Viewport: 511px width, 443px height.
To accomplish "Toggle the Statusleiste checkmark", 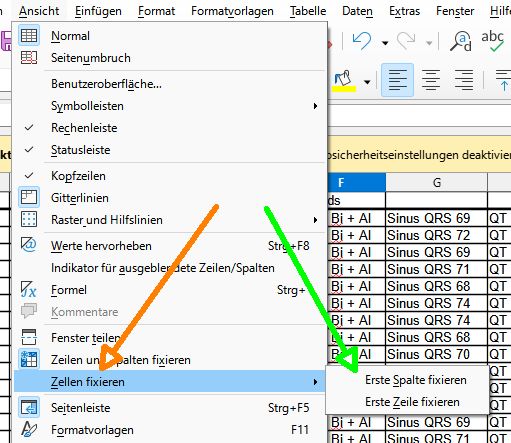I will [29, 150].
